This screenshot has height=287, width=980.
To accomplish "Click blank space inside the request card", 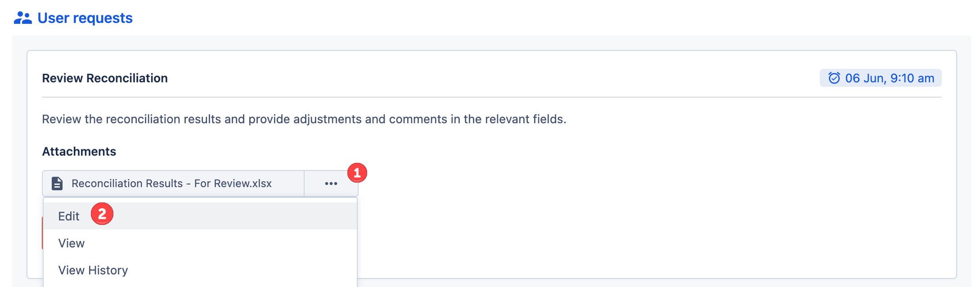I will coord(630,202).
